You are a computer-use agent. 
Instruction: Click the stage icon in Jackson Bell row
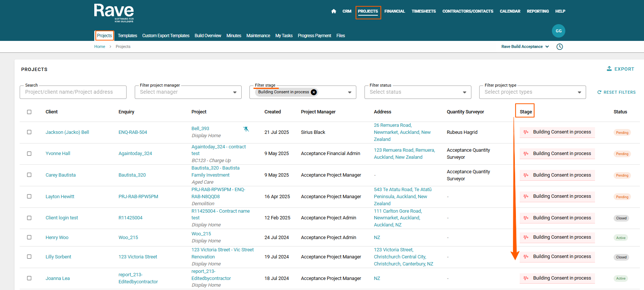tap(526, 132)
